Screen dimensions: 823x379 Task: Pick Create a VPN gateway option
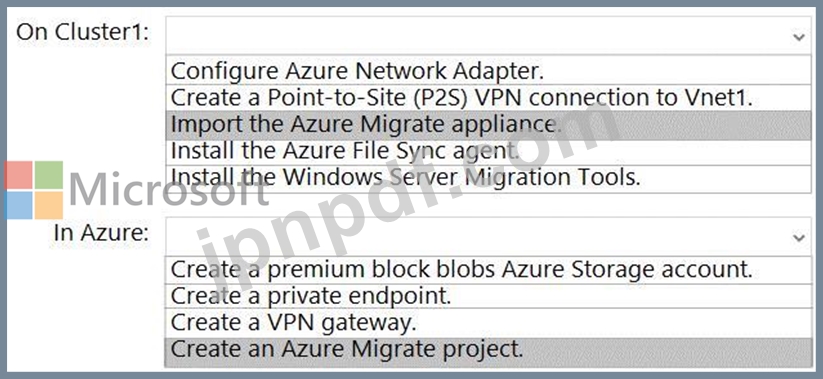point(489,323)
